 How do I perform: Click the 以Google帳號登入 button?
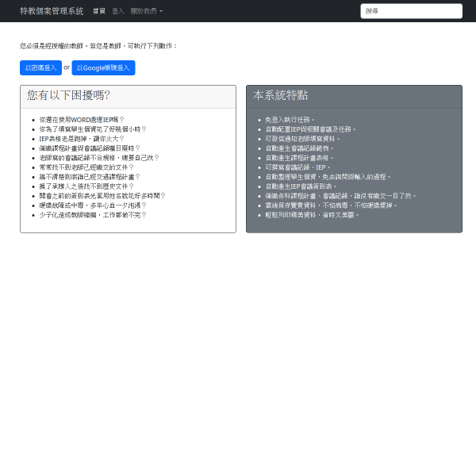(x=103, y=67)
